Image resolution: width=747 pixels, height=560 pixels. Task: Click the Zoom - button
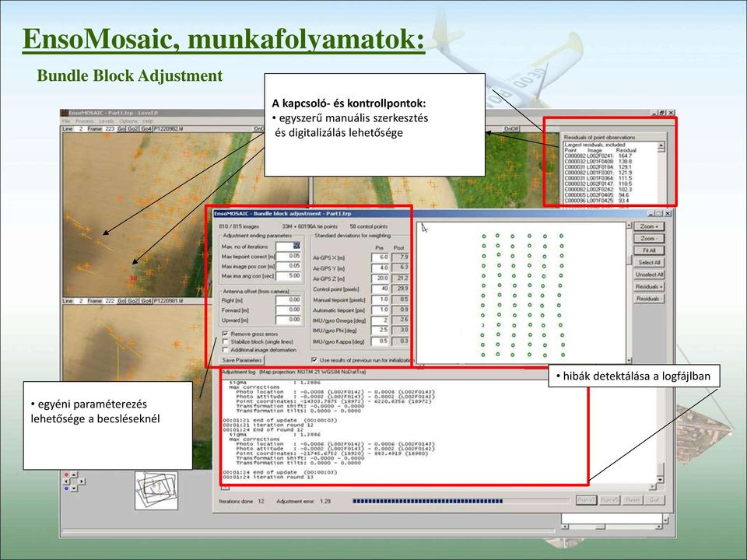coord(649,238)
